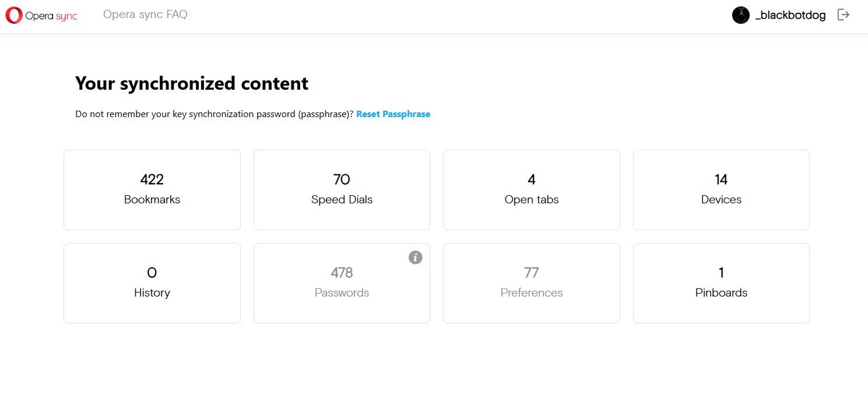Open the 4 Open tabs card
Viewport: 868px width, 402px height.
(x=532, y=190)
